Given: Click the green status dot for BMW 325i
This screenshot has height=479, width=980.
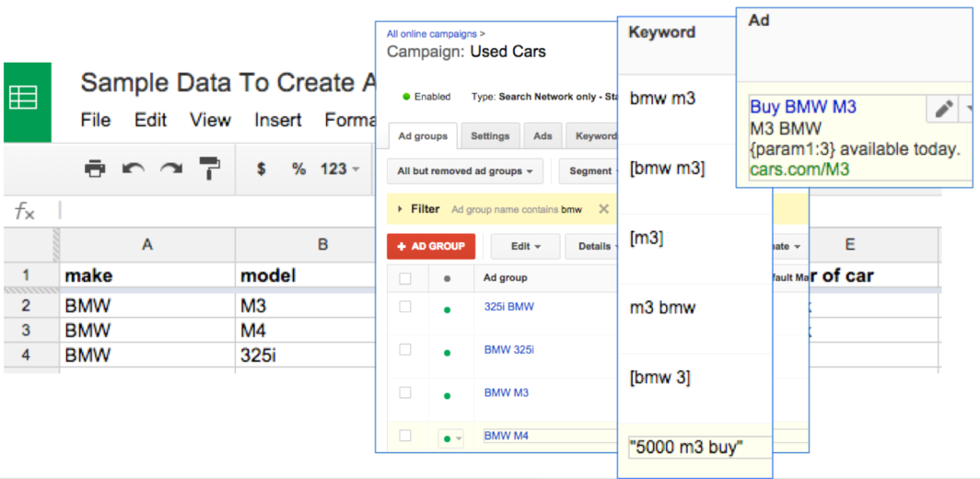Looking at the screenshot, I should 447,354.
